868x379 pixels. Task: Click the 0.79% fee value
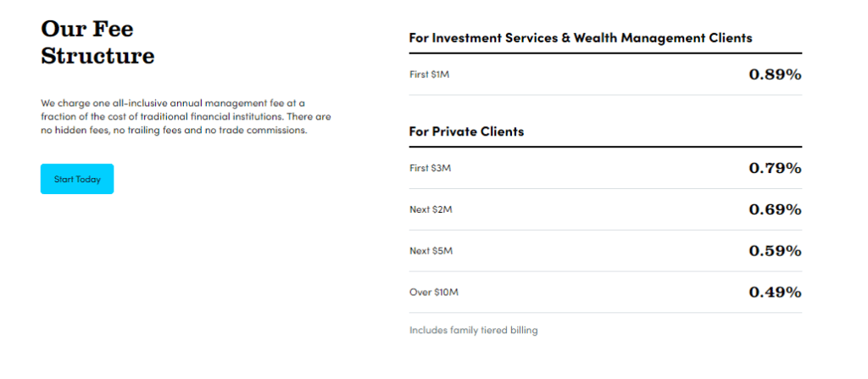[775, 168]
